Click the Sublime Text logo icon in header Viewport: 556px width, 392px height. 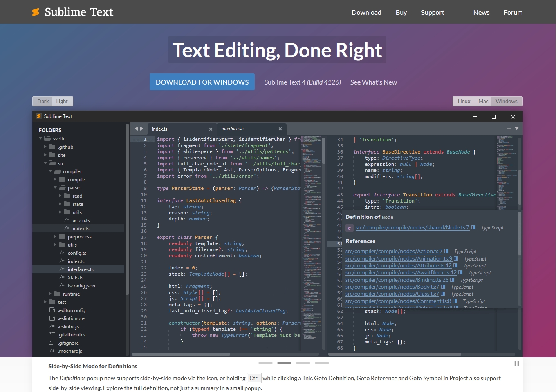(x=36, y=12)
